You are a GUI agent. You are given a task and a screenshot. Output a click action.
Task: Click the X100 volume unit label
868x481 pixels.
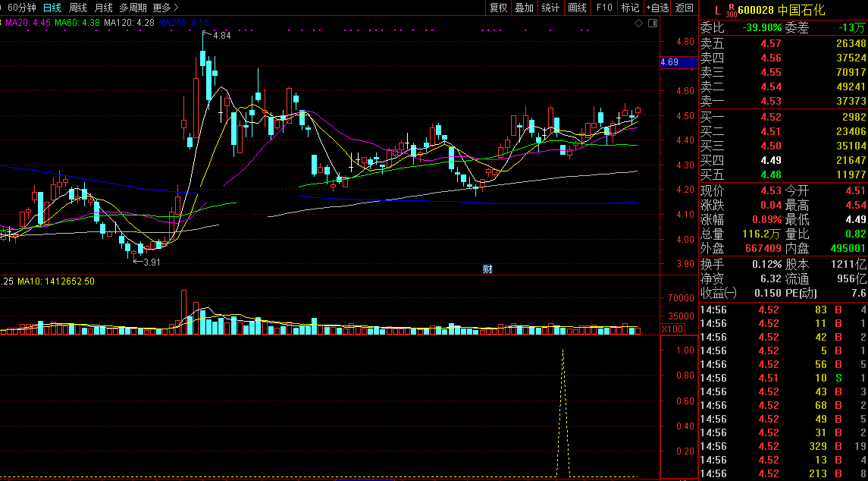[x=672, y=329]
